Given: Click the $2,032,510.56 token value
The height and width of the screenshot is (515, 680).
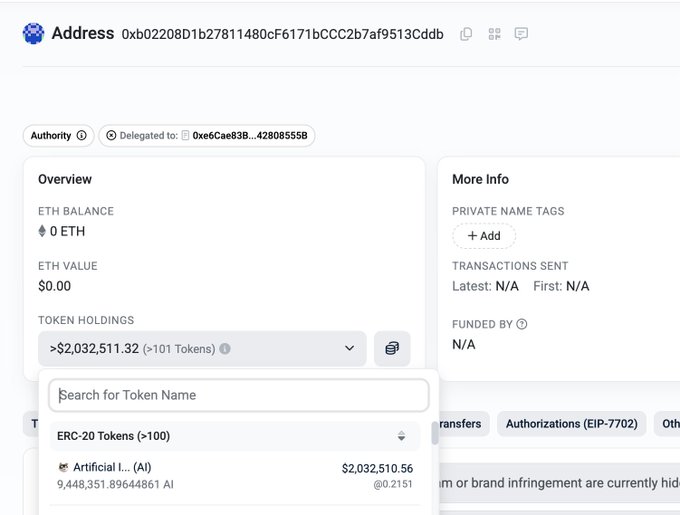Looking at the screenshot, I should [377, 468].
